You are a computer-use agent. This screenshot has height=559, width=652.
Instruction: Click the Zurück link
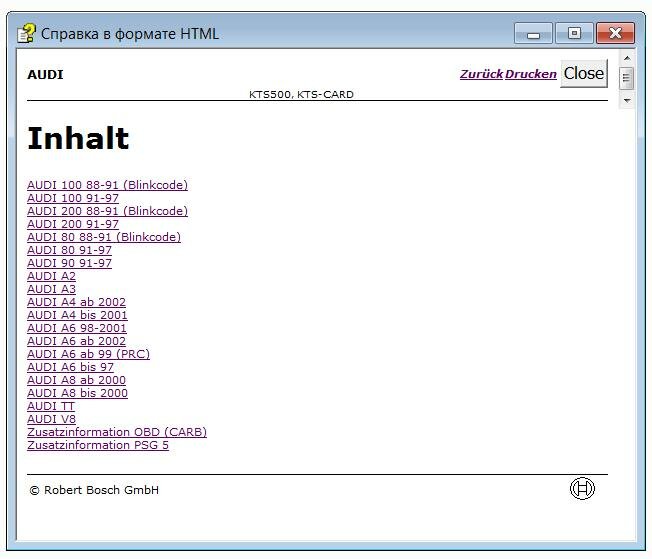tap(481, 74)
